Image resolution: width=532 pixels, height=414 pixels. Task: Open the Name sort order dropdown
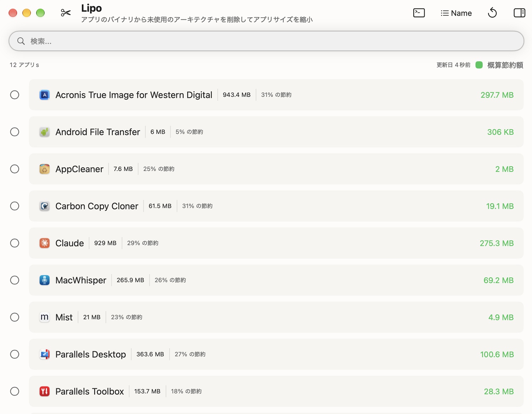coord(456,13)
